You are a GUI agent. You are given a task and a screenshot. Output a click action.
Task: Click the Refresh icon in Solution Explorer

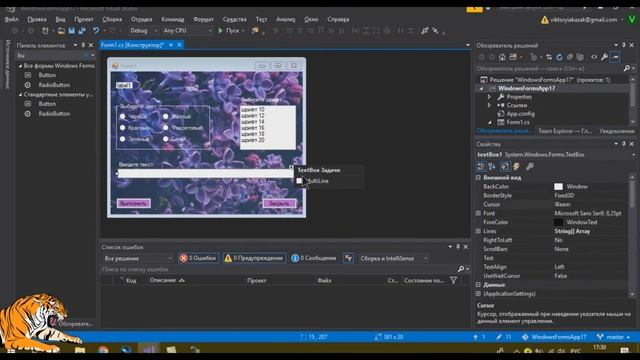[x=559, y=57]
